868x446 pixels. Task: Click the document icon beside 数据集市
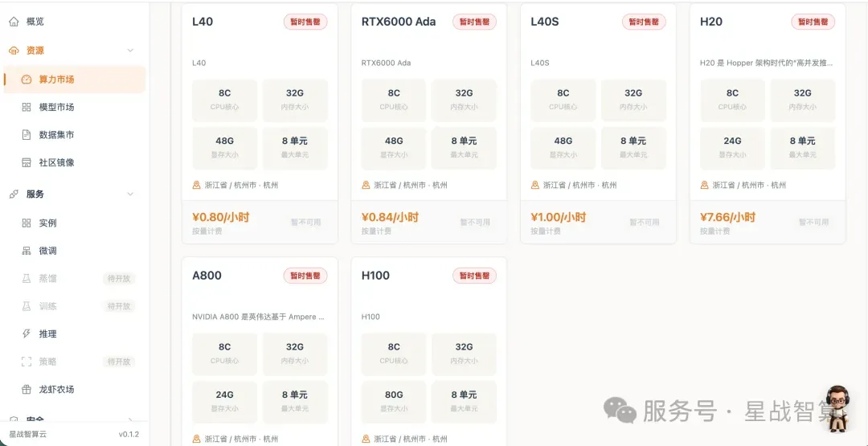click(x=27, y=134)
